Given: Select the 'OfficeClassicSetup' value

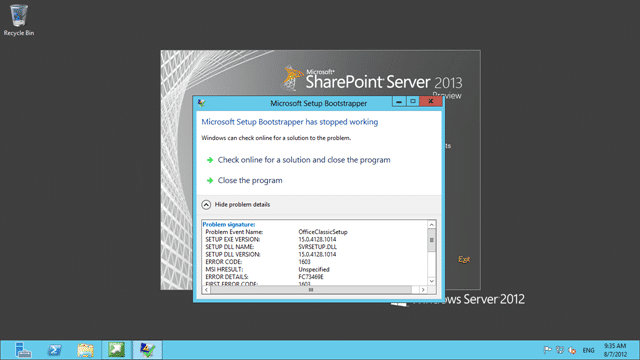Looking at the screenshot, I should click(323, 232).
